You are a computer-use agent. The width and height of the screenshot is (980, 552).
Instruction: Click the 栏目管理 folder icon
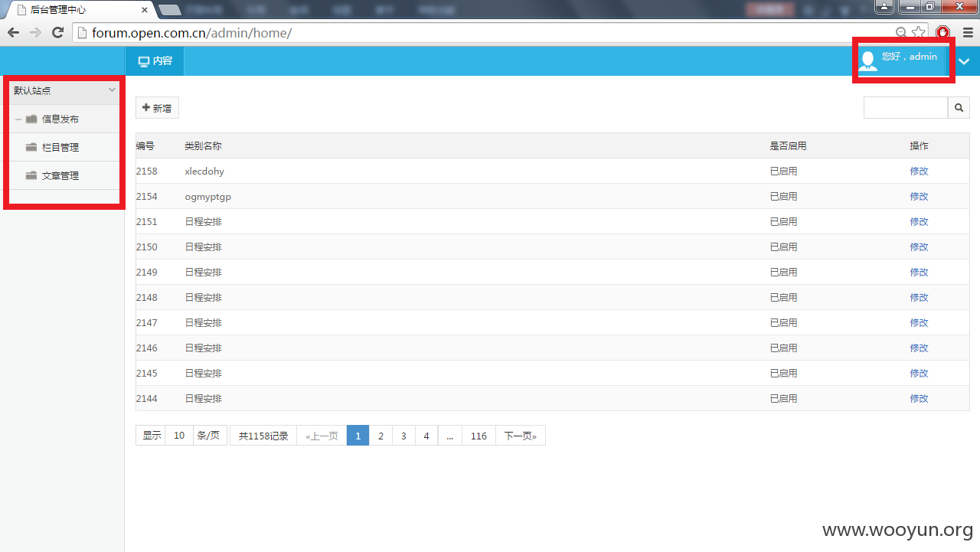[x=31, y=147]
